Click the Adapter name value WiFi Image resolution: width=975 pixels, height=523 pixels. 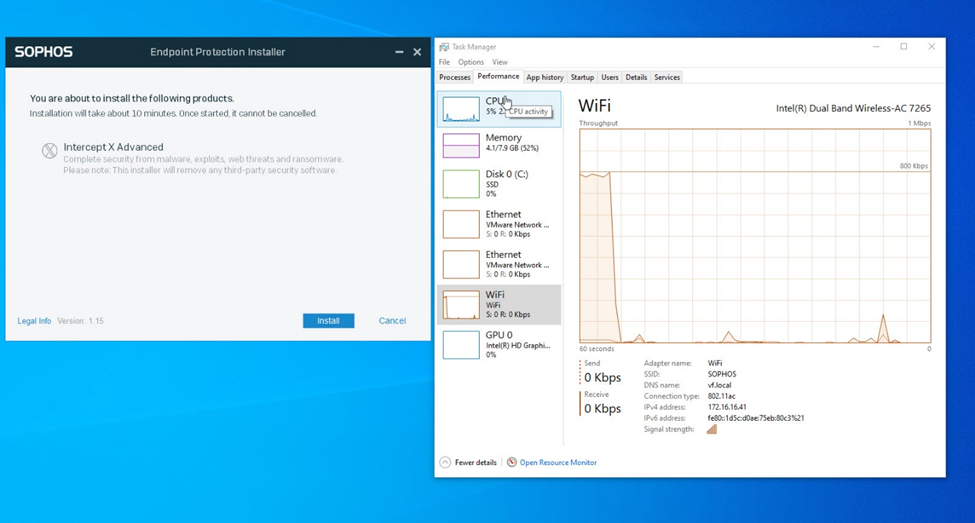(714, 363)
